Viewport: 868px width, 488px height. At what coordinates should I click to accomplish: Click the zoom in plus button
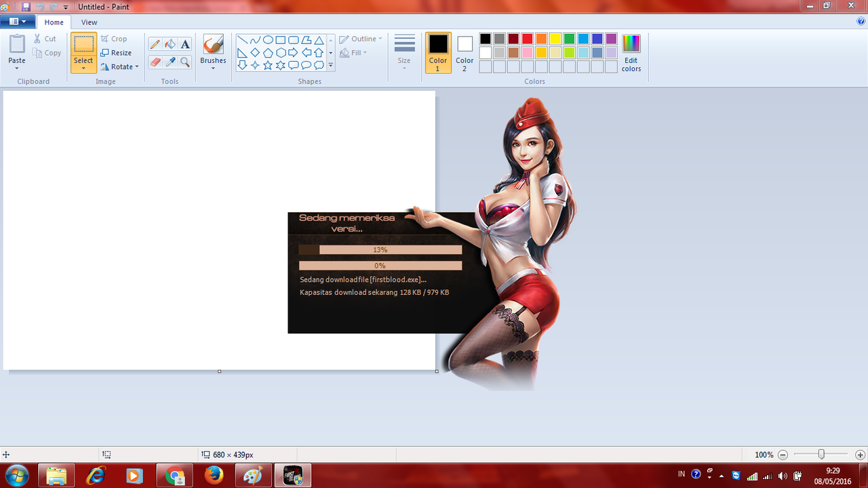(860, 455)
